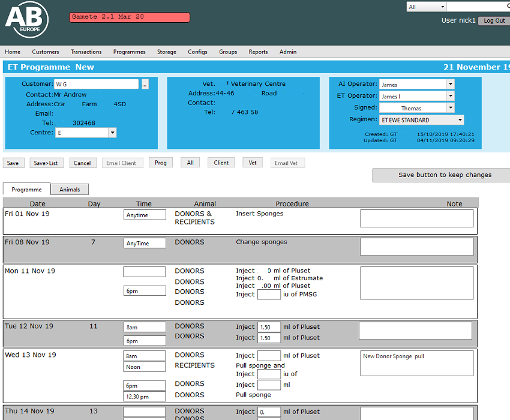Image resolution: width=510 pixels, height=420 pixels.
Task: Click the customer lookup ellipsis button
Action: (x=145, y=85)
